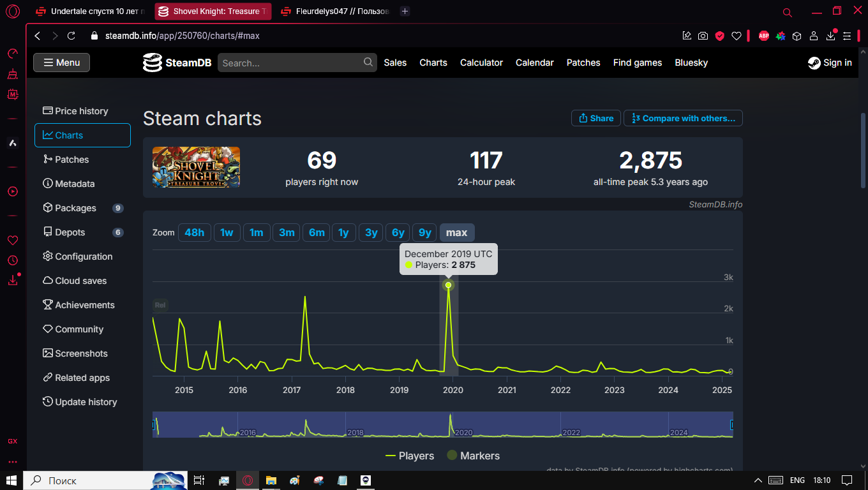Open Calendar in the navigation bar
Image resolution: width=868 pixels, height=490 pixels.
[535, 63]
